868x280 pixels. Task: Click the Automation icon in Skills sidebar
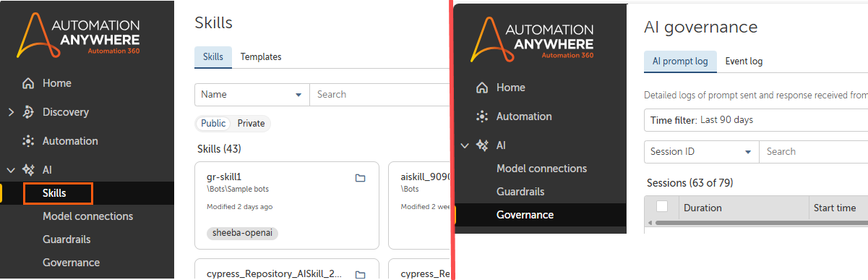[x=28, y=141]
